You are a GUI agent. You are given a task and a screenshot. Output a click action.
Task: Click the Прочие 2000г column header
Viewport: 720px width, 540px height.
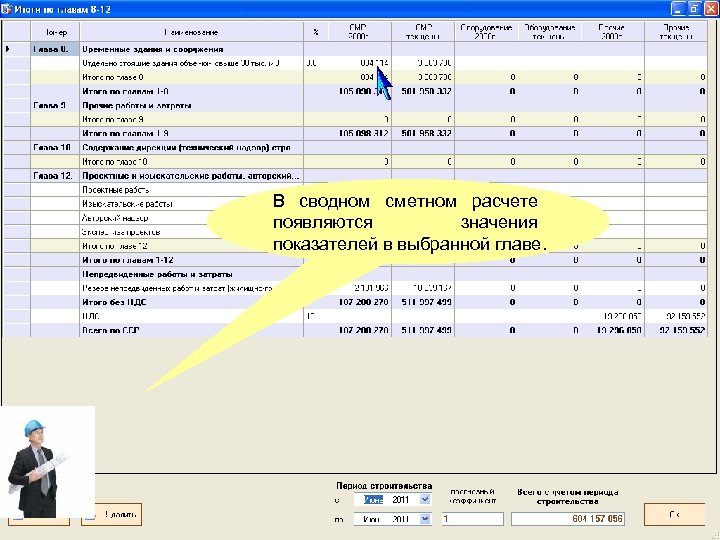pyautogui.click(x=613, y=32)
